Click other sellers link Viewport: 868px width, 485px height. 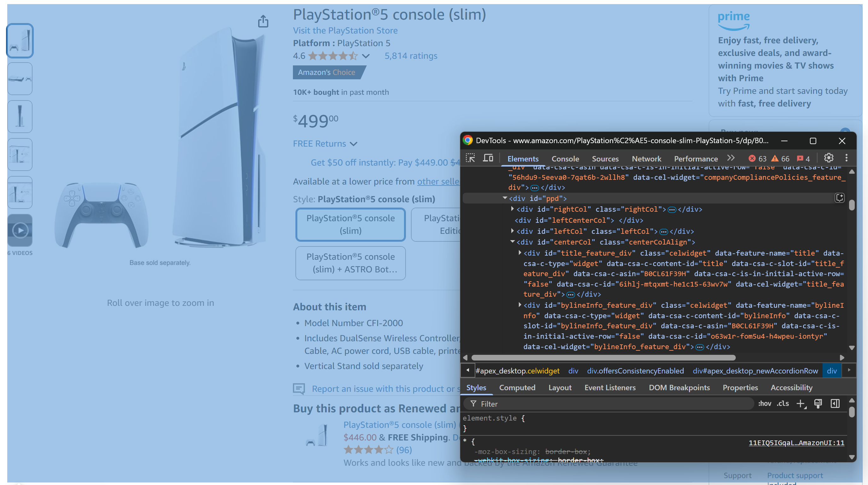(x=438, y=181)
